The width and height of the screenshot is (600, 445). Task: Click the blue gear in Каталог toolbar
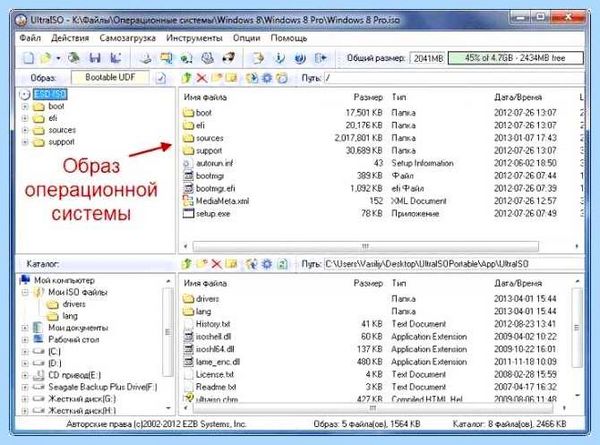point(267,264)
